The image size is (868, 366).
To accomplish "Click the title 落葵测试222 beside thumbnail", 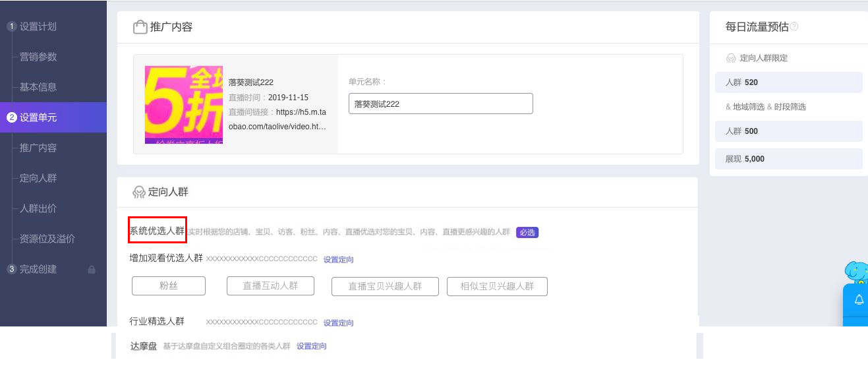I will point(251,82).
